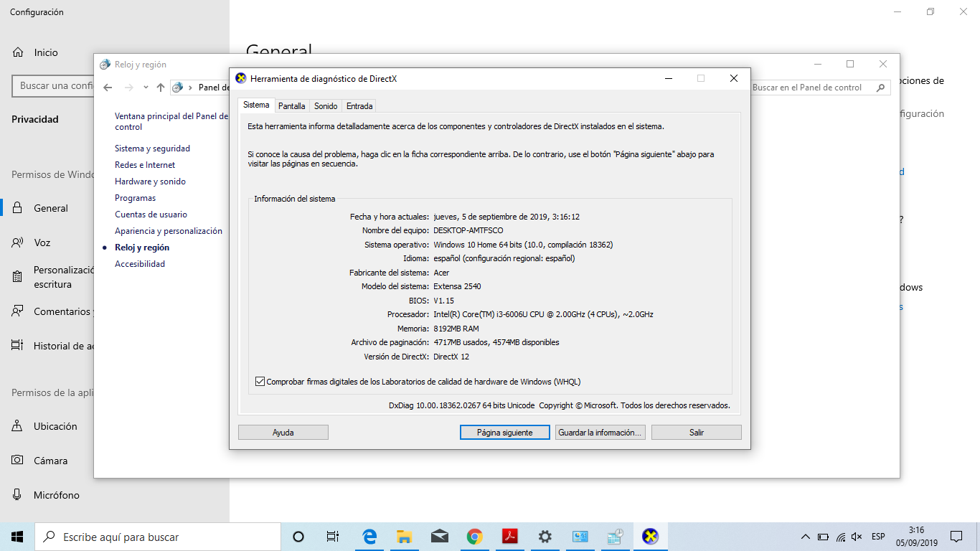Open Accesibilidad category

click(x=140, y=264)
